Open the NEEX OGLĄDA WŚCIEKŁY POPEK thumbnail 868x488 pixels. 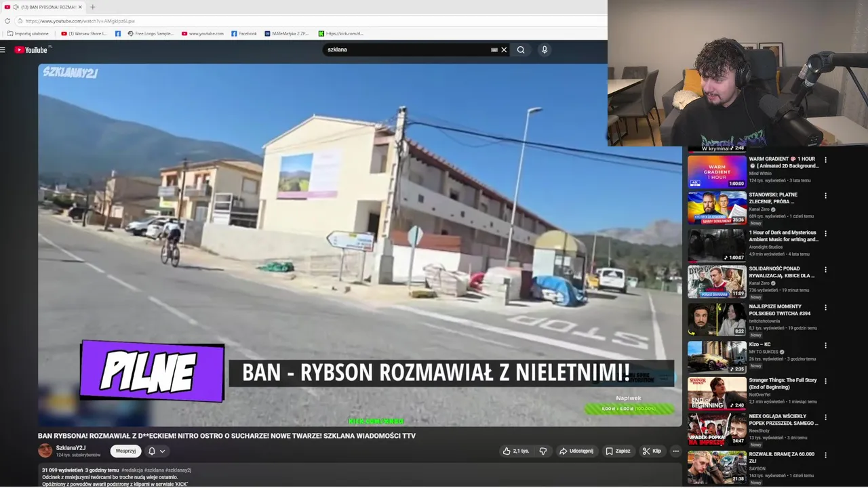pyautogui.click(x=717, y=430)
